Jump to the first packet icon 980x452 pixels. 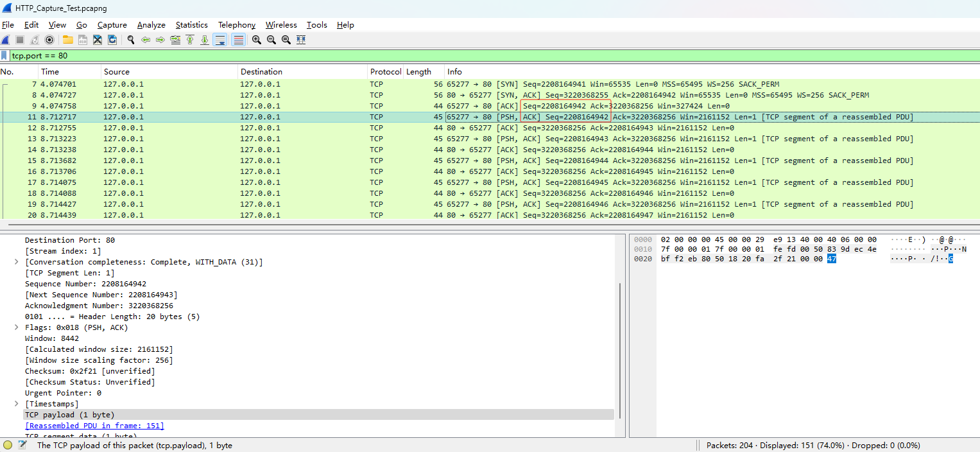pyautogui.click(x=190, y=40)
